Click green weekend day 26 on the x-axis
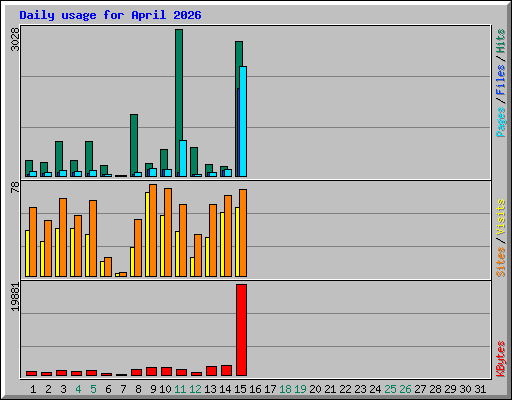This screenshot has width=512, height=400. 405,389
